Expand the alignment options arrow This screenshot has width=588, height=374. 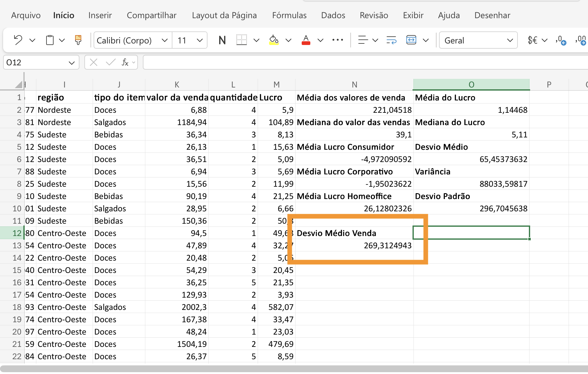pos(375,40)
